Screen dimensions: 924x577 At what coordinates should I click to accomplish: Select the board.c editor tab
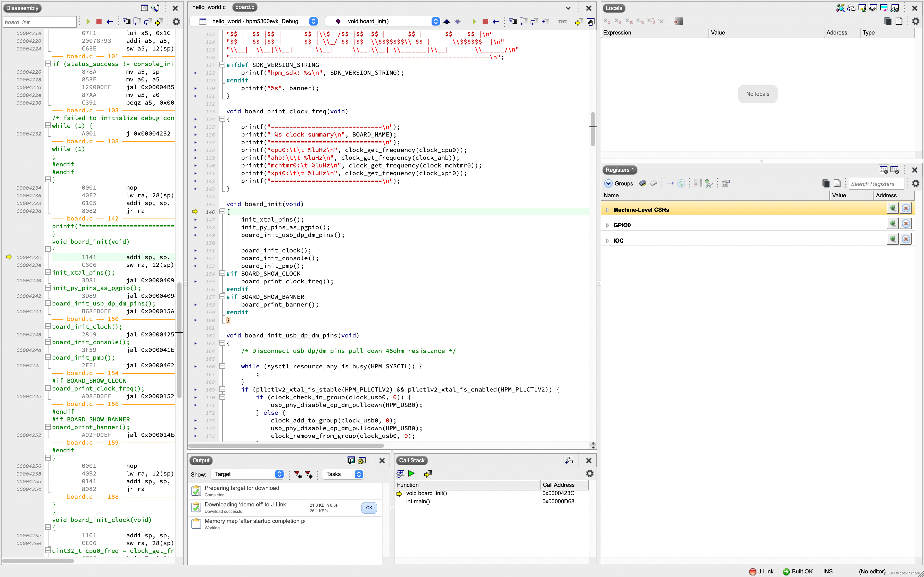coord(244,7)
